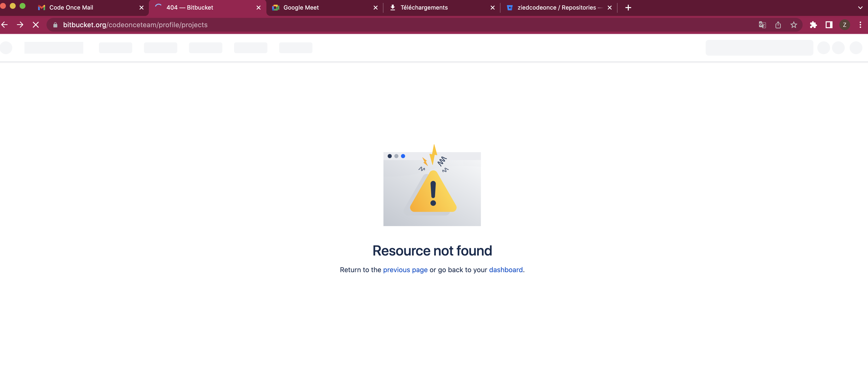Open the Extensions puzzle icon
This screenshot has height=378, width=868.
pos(813,24)
